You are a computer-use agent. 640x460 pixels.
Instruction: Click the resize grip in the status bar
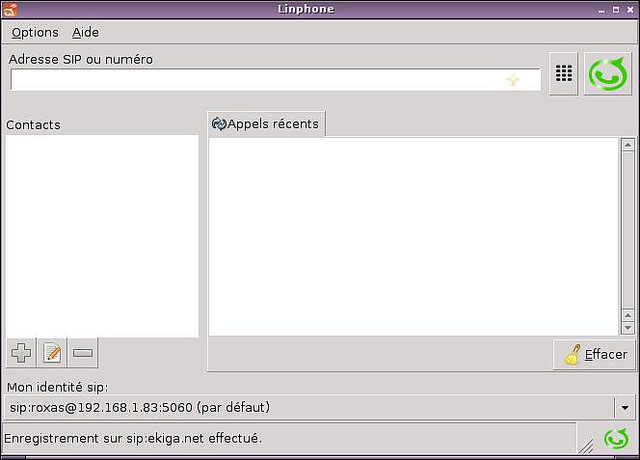coord(586,446)
